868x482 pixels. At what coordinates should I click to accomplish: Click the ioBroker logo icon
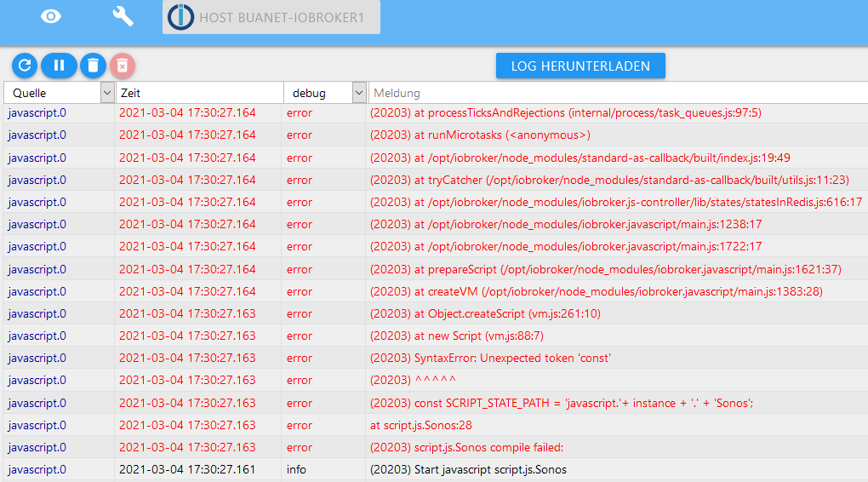coord(180,17)
